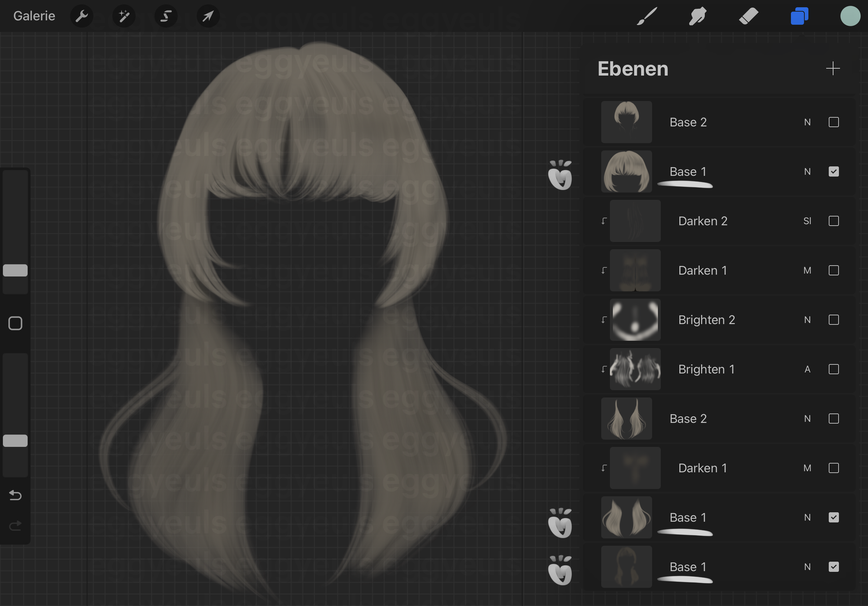Show the top Base 2 layer
This screenshot has height=606, width=868.
click(834, 122)
